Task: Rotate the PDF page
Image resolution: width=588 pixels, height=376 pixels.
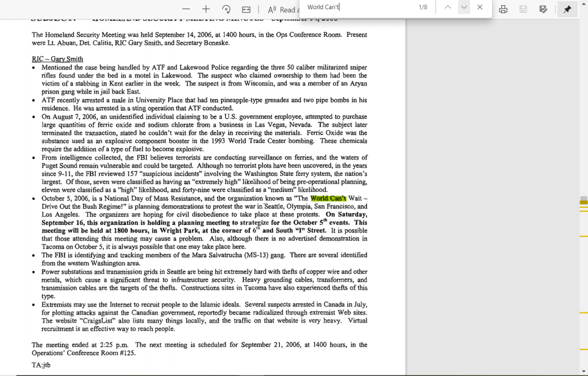Action: click(226, 9)
